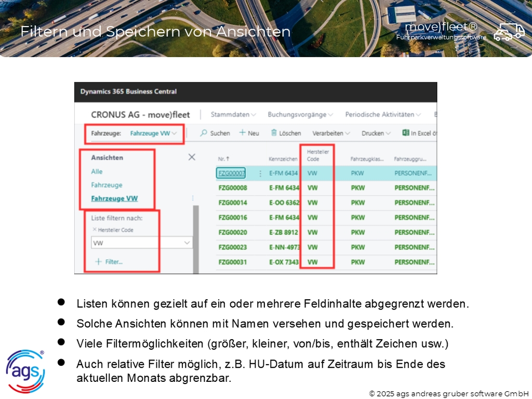The width and height of the screenshot is (532, 399).
Task: Expand the Stammdaten menu
Action: 233,115
